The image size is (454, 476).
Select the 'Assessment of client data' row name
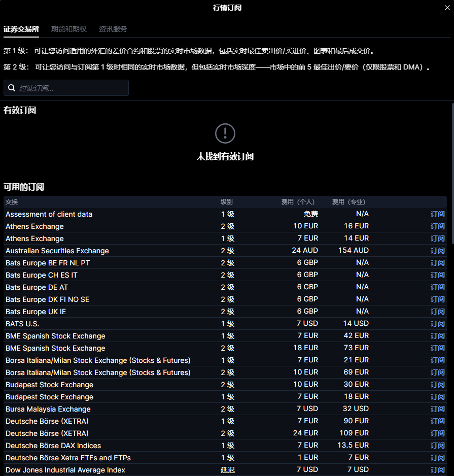click(49, 214)
